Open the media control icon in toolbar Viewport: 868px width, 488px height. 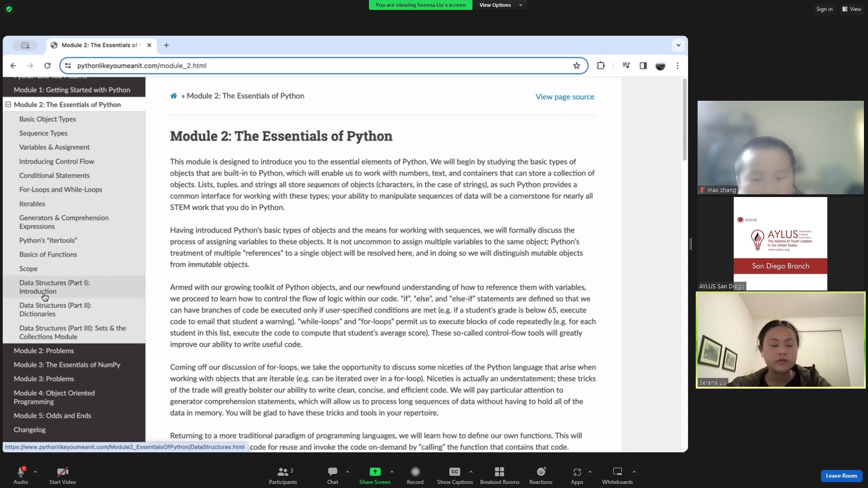[626, 66]
